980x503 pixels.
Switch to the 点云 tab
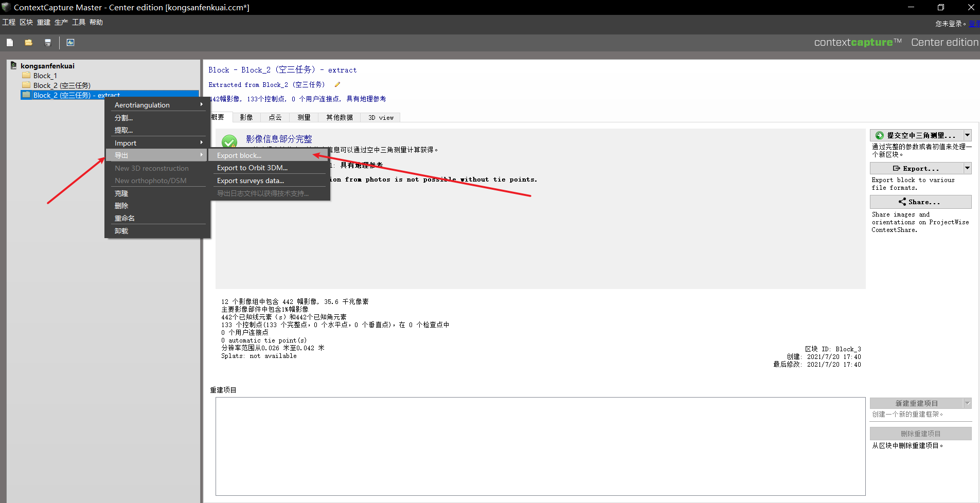(x=275, y=117)
